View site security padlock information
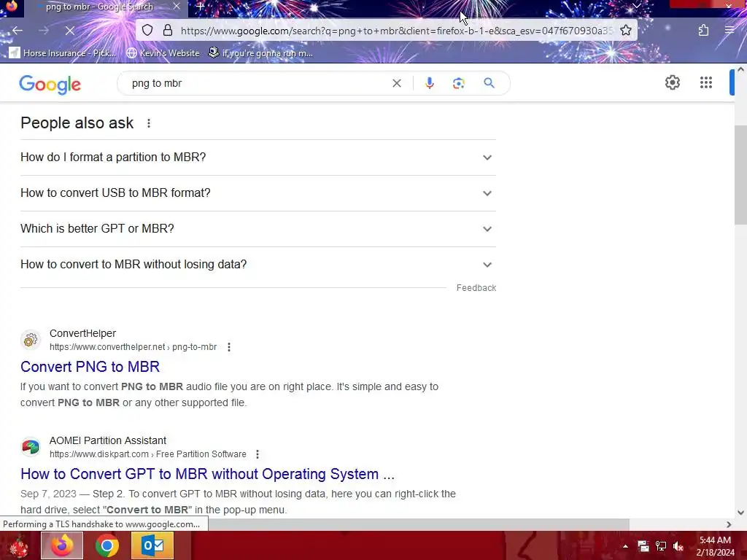Screen dimensions: 747x560 pos(168,31)
